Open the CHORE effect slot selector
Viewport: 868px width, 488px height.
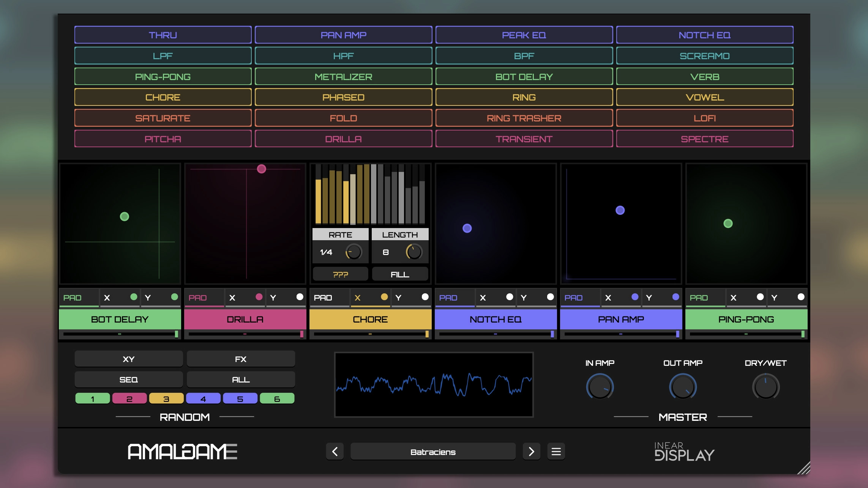pos(370,319)
